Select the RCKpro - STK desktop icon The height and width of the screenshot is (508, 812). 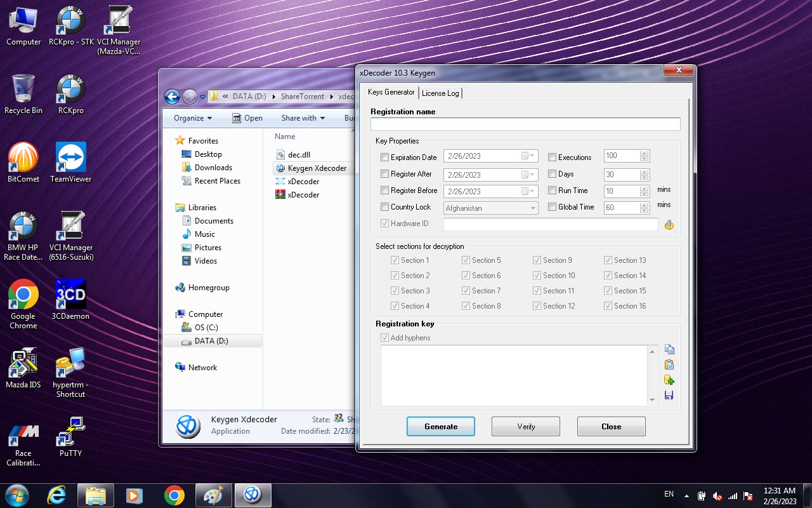(71, 26)
